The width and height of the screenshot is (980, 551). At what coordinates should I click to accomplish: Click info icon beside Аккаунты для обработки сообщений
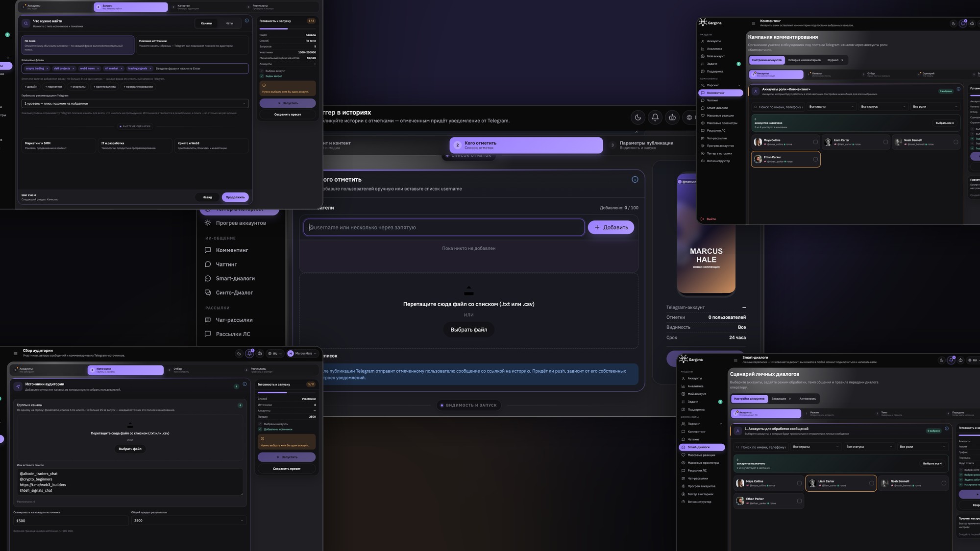pyautogui.click(x=947, y=429)
